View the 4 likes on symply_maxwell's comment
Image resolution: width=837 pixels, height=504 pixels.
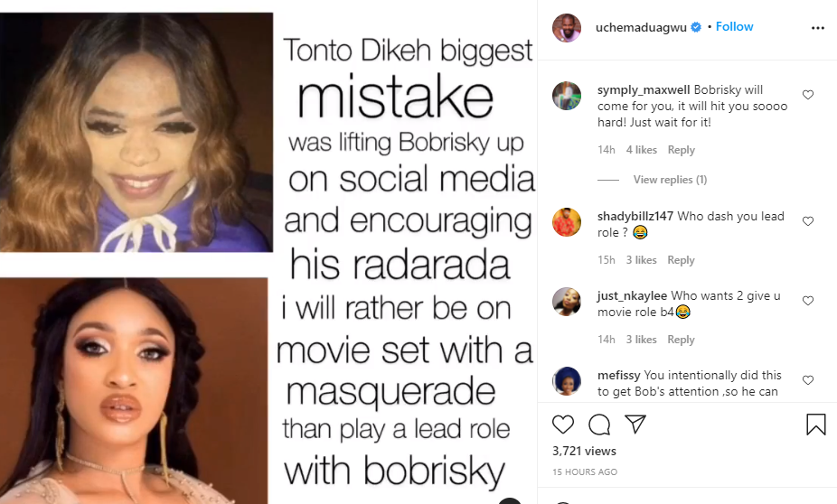coord(641,150)
